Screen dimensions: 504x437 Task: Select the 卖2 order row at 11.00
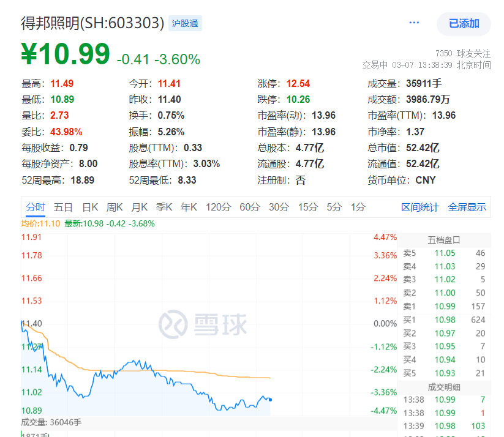[x=444, y=293]
